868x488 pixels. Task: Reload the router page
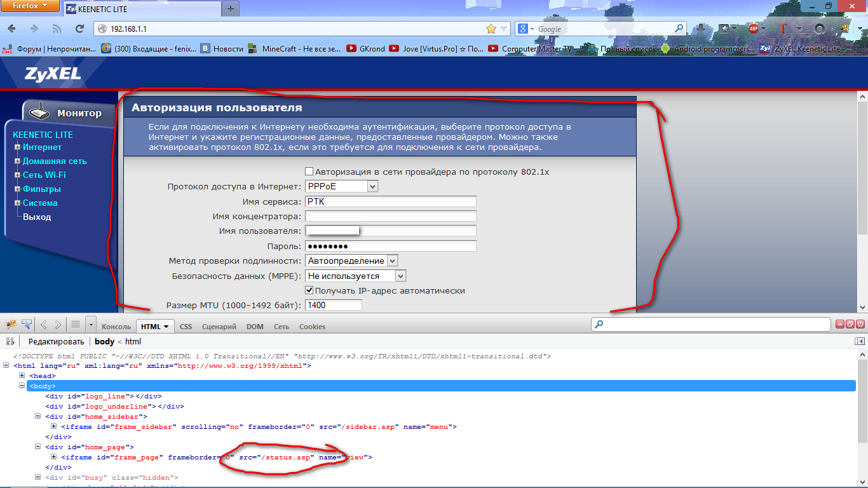[79, 29]
